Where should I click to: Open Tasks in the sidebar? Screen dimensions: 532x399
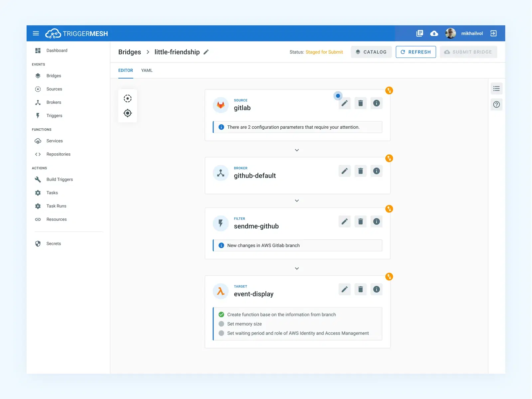click(x=52, y=193)
